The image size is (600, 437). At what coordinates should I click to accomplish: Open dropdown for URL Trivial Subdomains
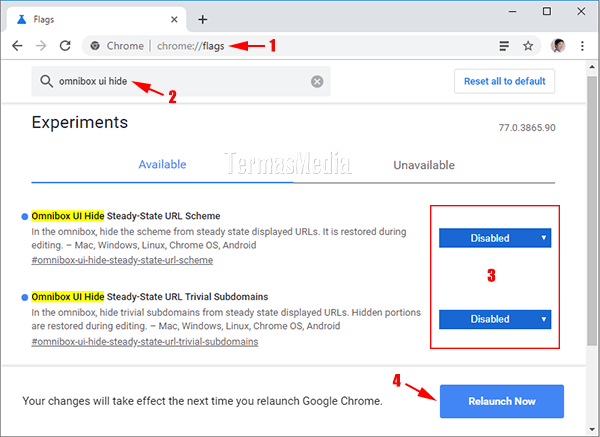495,319
